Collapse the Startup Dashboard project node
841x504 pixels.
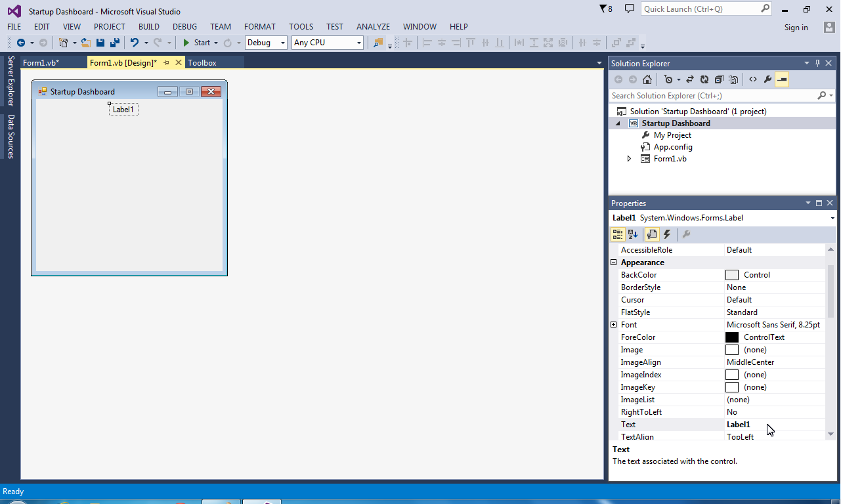pos(618,123)
